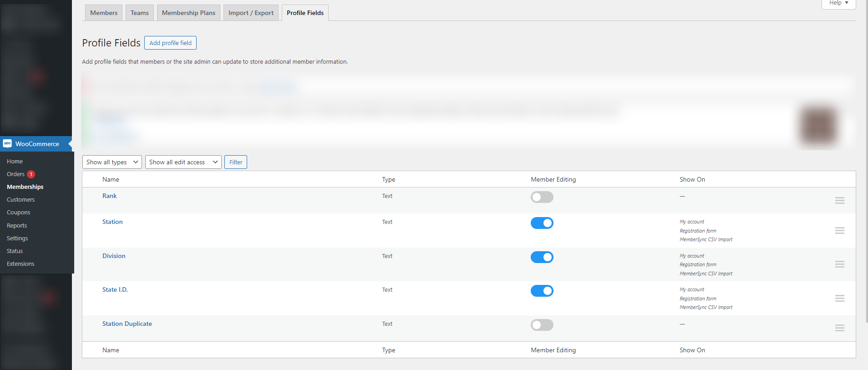Screen dimensions: 868x370
Task: Switch to the Import / Export tab
Action: coord(251,13)
